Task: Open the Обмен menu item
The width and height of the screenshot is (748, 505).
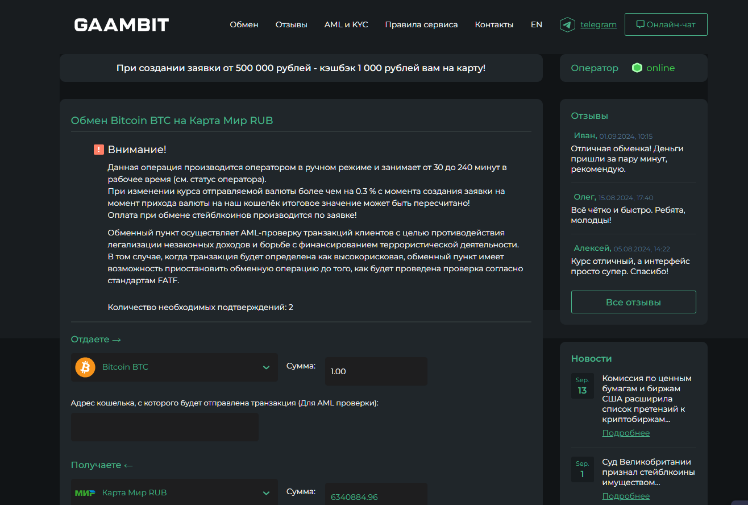Action: tap(244, 24)
